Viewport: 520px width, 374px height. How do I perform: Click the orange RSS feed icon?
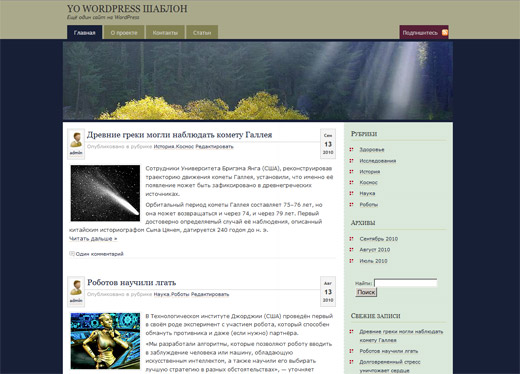click(445, 32)
